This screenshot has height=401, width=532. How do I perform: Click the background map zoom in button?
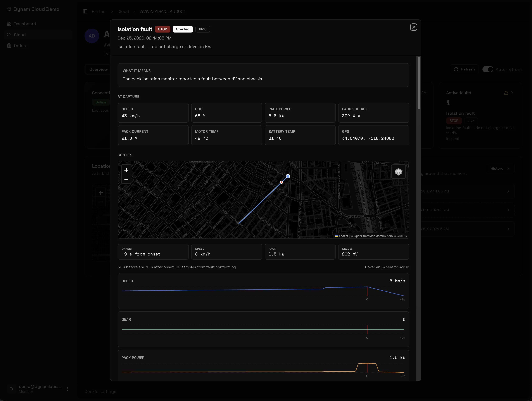pyautogui.click(x=100, y=193)
